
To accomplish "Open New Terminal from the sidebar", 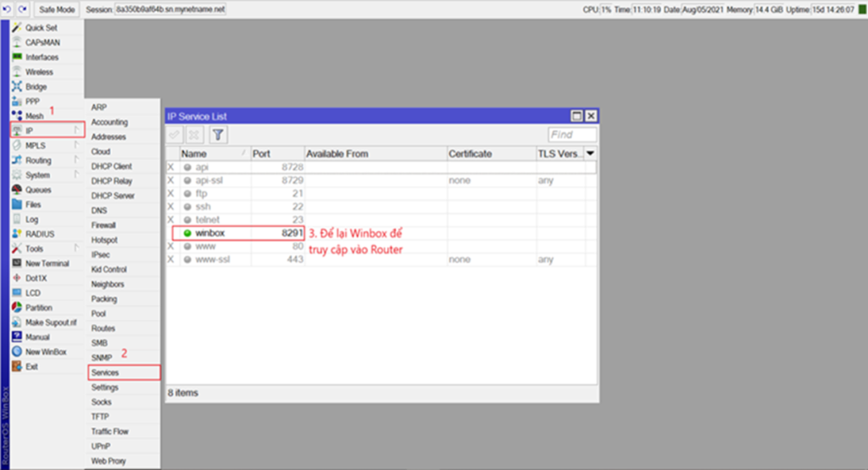I will (x=47, y=264).
